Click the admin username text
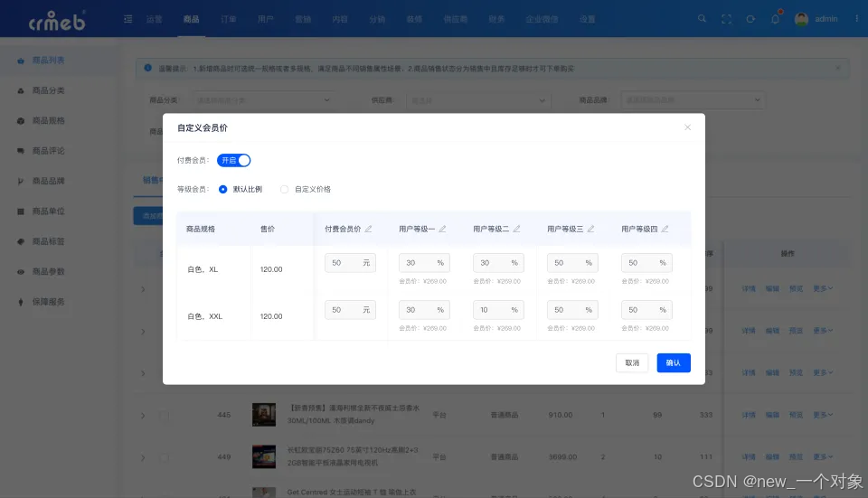868x498 pixels. tap(826, 19)
